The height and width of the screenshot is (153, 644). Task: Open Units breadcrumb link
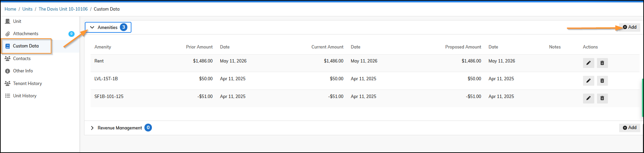pos(27,9)
